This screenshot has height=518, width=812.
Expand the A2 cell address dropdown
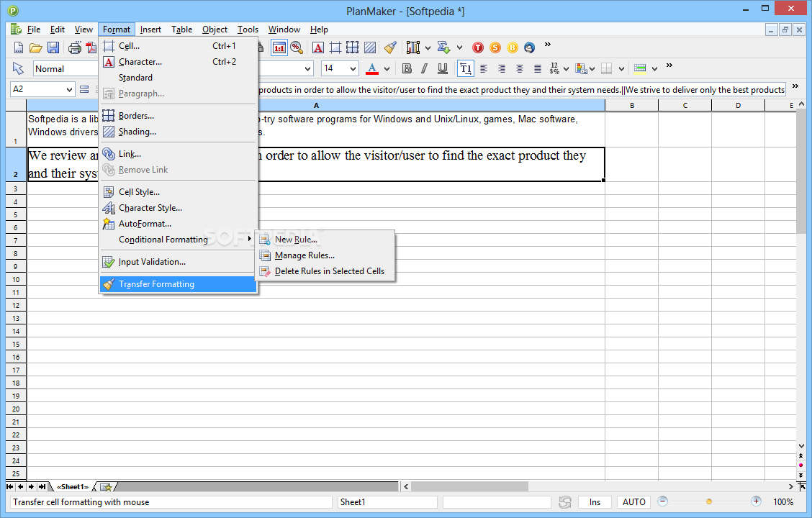(x=69, y=89)
